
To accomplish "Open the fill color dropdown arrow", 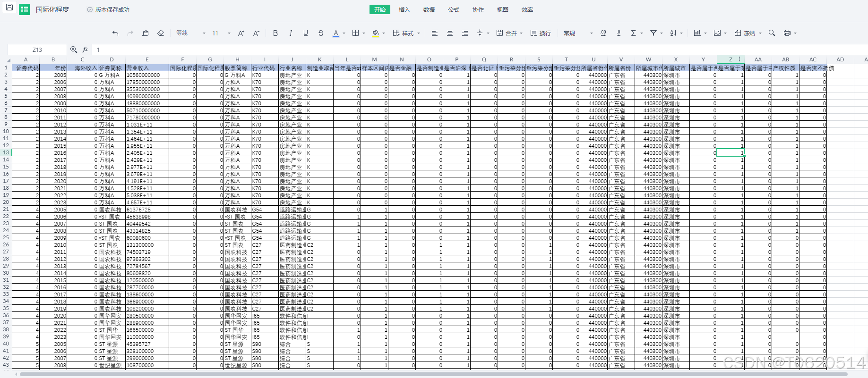I will [x=384, y=34].
